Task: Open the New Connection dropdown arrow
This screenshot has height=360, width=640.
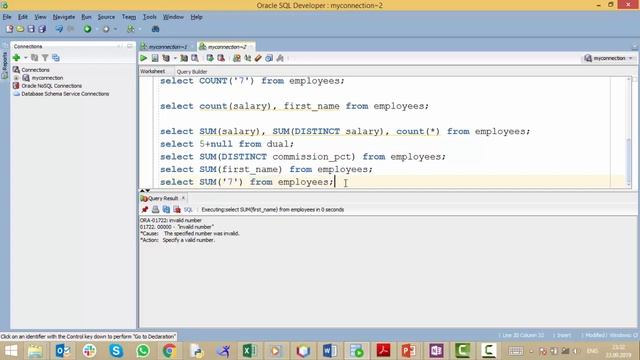Action: coord(25,58)
